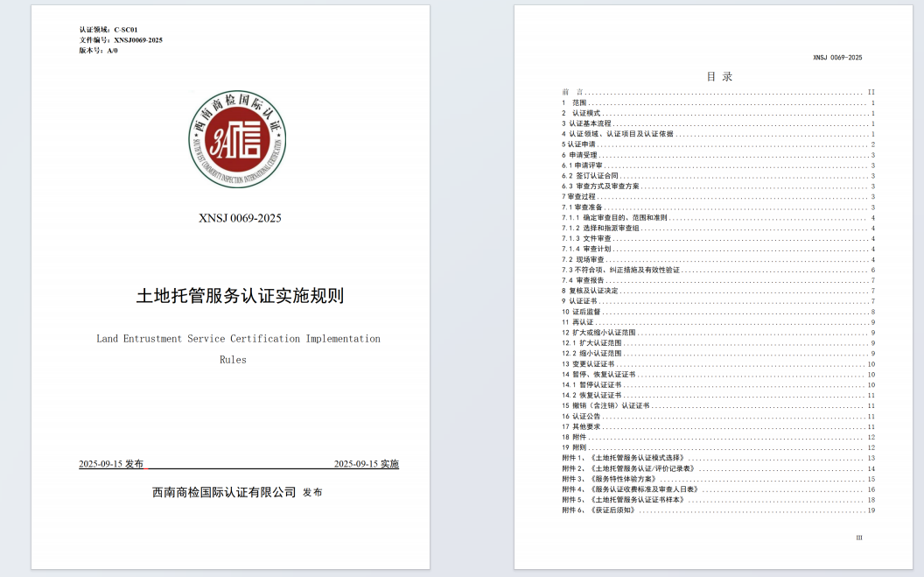Click page number 'III' at contents page bottom

[x=859, y=538]
